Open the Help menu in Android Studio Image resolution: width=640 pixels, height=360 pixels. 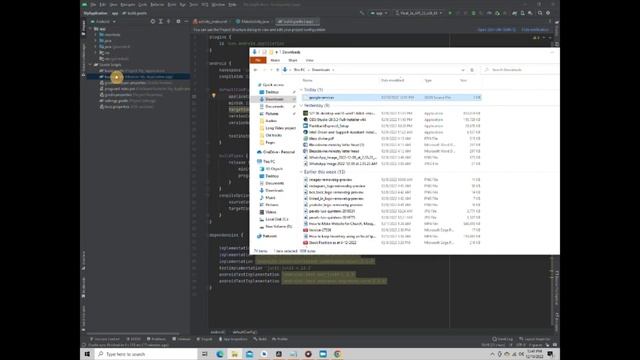(x=232, y=4)
